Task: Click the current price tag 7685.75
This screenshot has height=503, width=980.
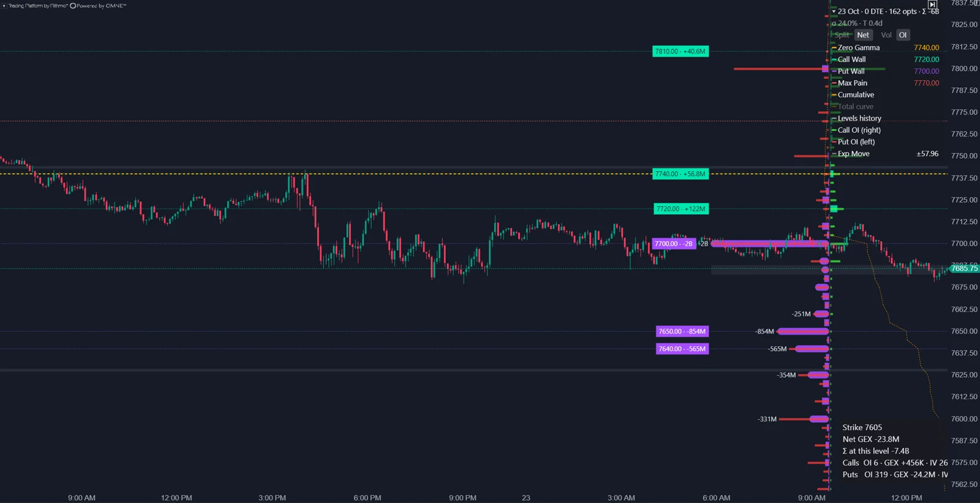Action: (x=964, y=269)
